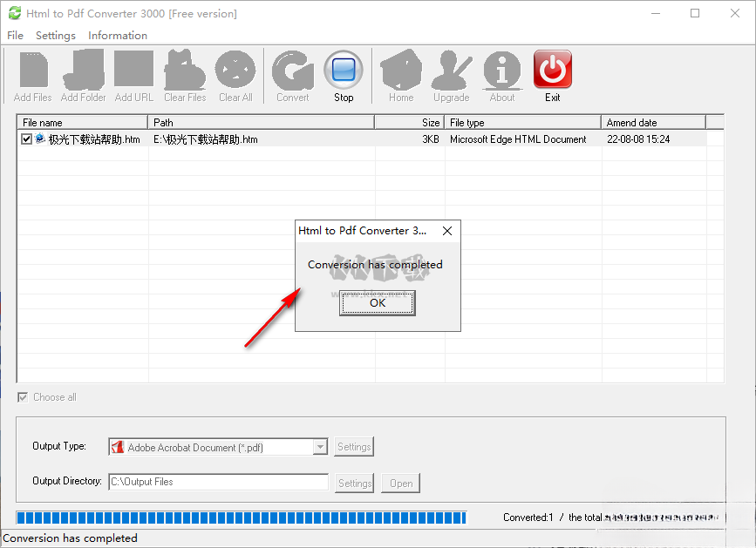Uncheck the 极光下载站帮助.htm file checkbox
The width and height of the screenshot is (756, 548).
coord(27,139)
